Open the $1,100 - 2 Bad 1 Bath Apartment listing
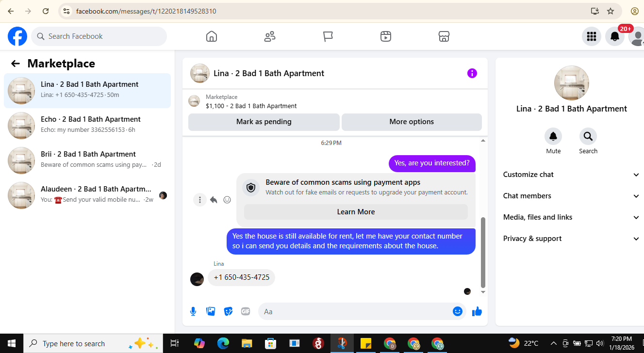 point(251,106)
